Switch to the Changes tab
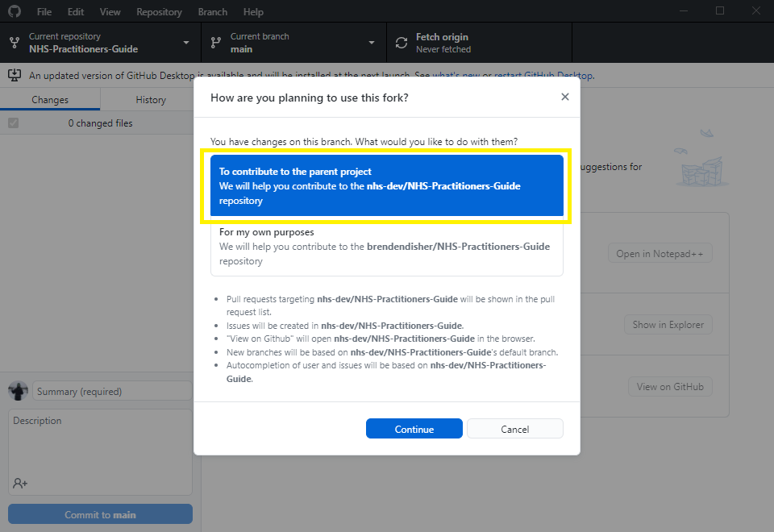This screenshot has width=774, height=532. tap(50, 100)
